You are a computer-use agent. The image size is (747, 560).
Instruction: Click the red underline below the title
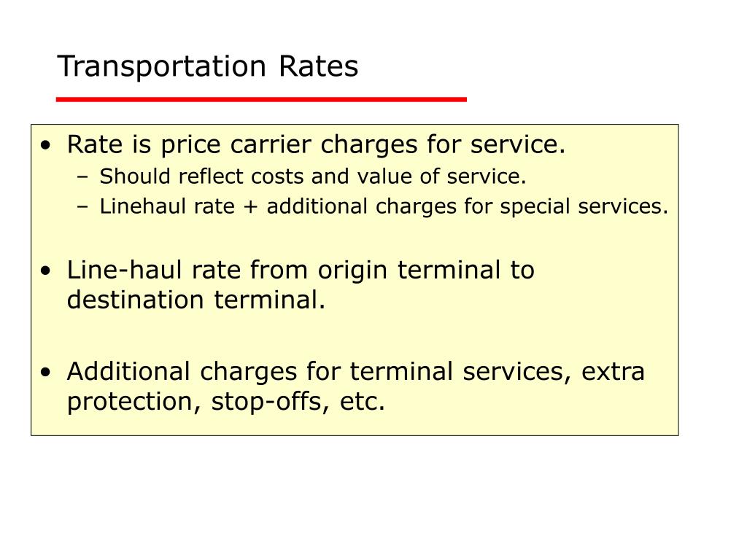[x=261, y=99]
